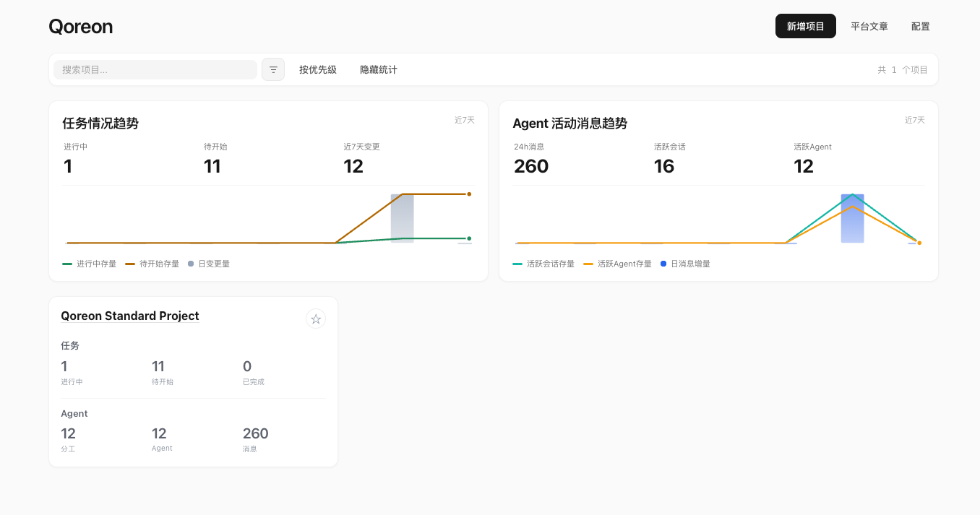Toggle the 日消息增量 legend item
The width and height of the screenshot is (980, 515).
[685, 264]
